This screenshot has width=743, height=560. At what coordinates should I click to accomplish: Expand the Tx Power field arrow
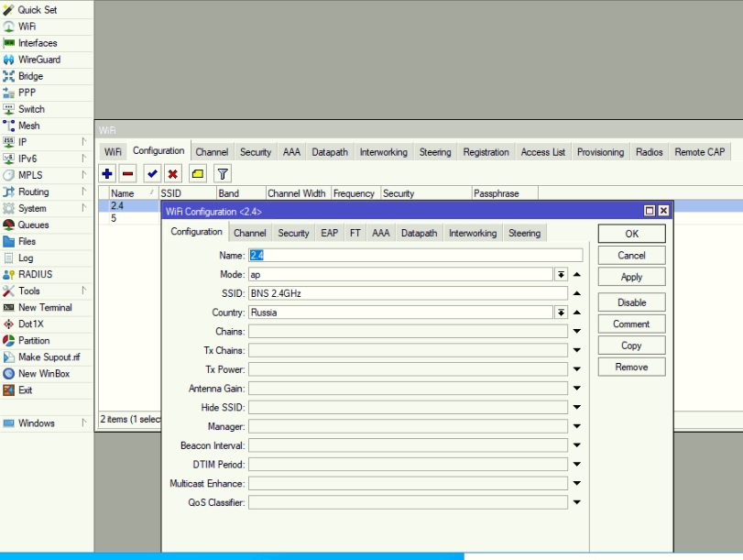point(576,369)
